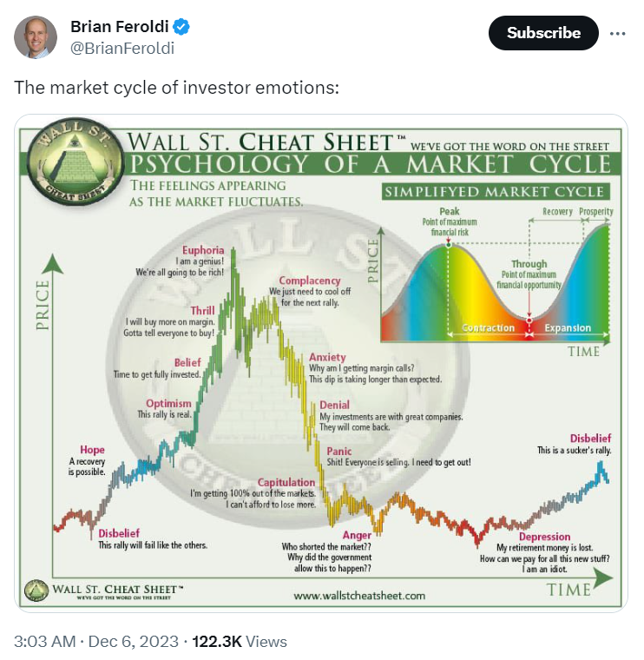
Task: Click the Simplifyed Market Cycle green banner
Action: coord(495,192)
